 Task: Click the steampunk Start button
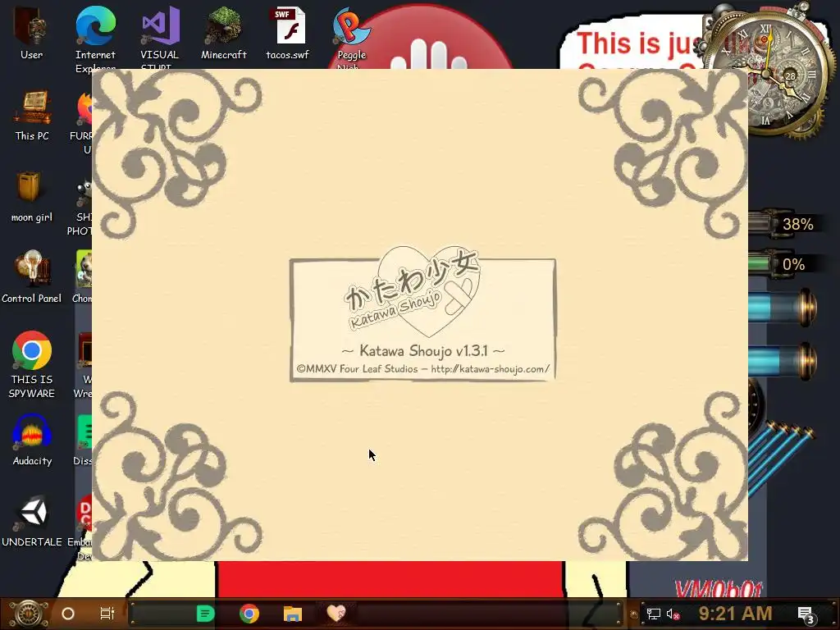[x=28, y=614]
